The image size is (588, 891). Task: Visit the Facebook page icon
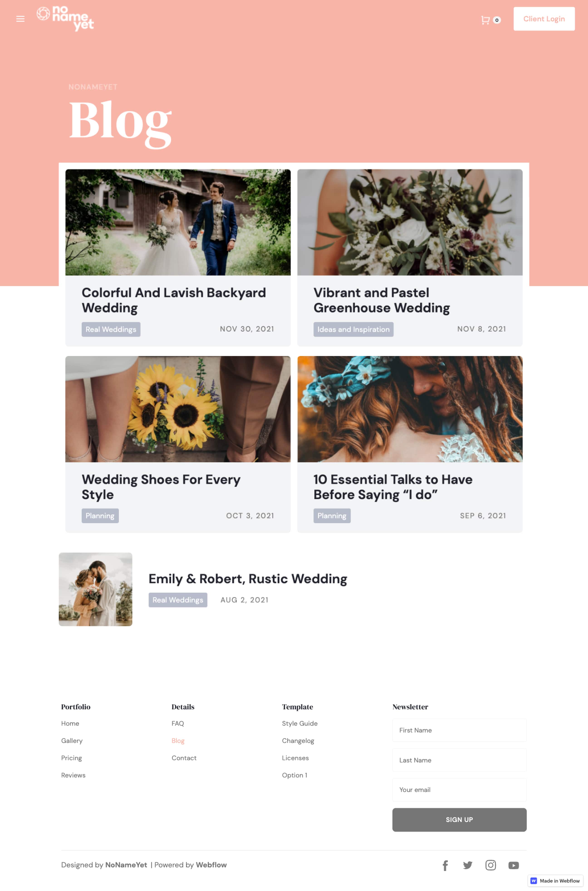click(445, 865)
